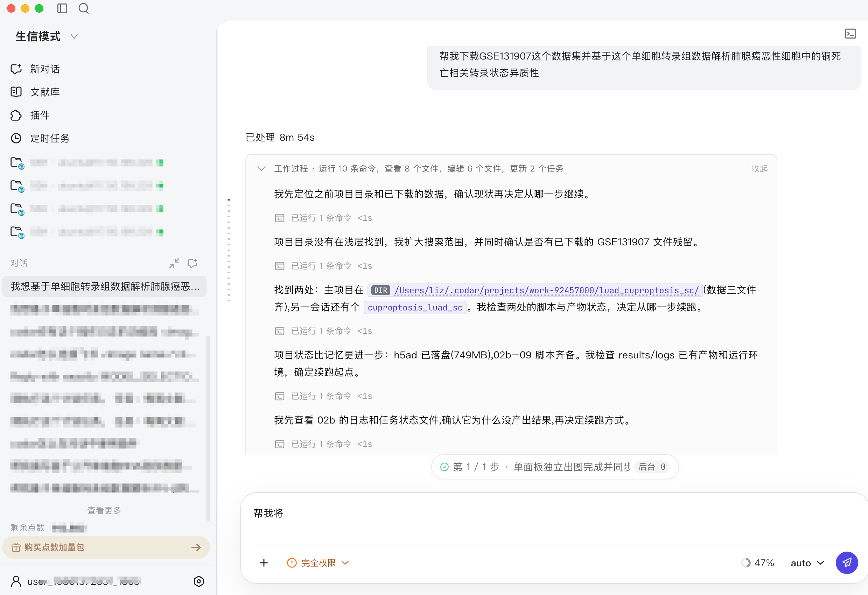Click 购买点数加量包 banner
This screenshot has width=868, height=595.
106,547
